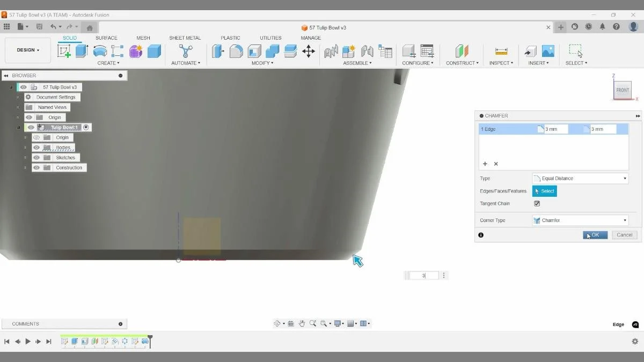The image size is (644, 362).
Task: Select the Construct Offset Plane tool
Action: pyautogui.click(x=462, y=51)
